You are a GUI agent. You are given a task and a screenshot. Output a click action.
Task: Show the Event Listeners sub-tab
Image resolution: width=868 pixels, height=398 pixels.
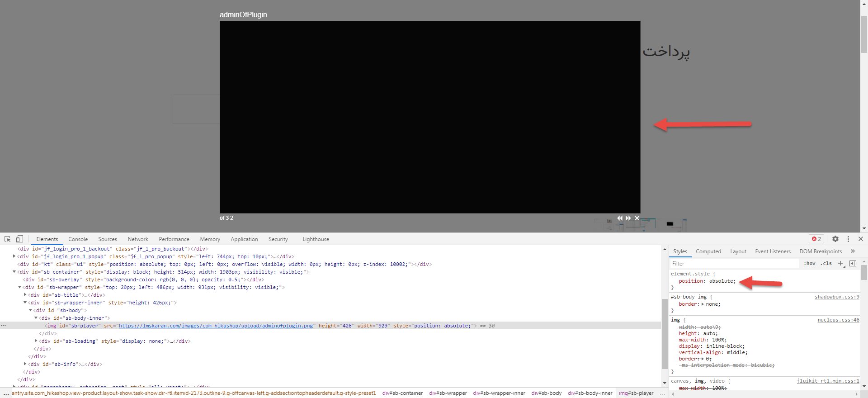(x=773, y=251)
